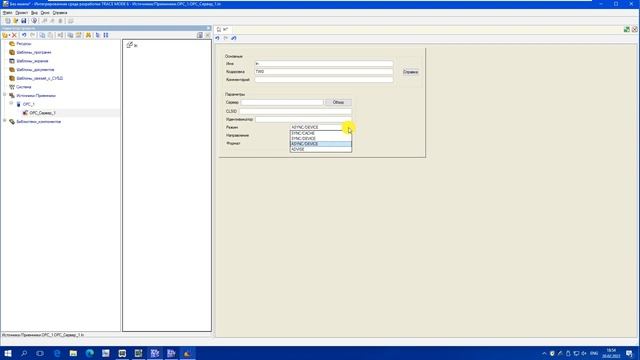Click the new project icon in the main toolbar
Screen dimensions: 640x360
click(x=8, y=20)
